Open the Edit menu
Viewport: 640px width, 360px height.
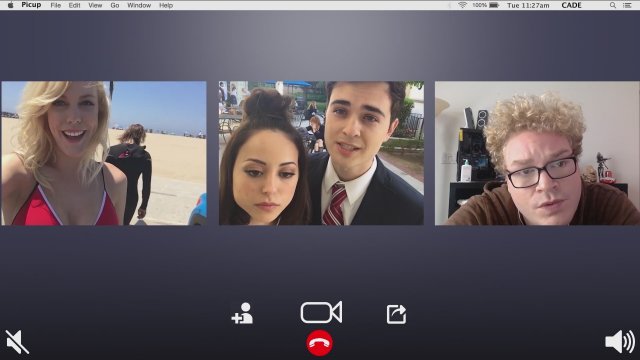(x=74, y=5)
